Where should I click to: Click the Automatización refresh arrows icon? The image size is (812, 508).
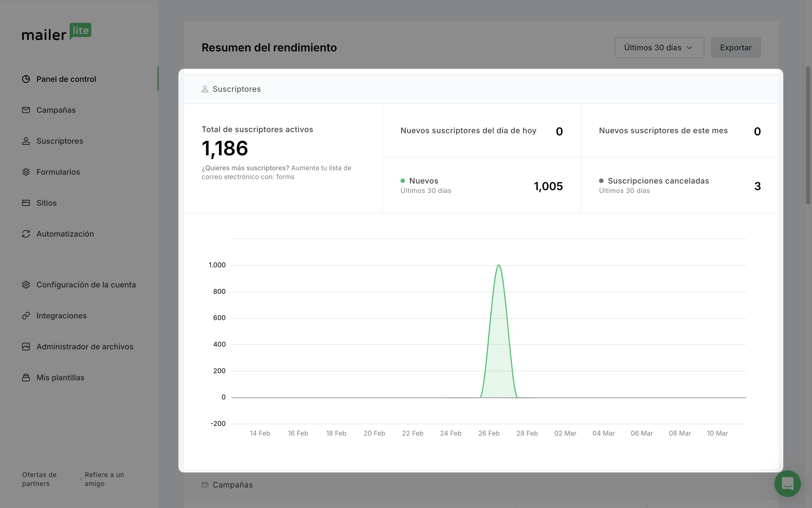coord(26,234)
